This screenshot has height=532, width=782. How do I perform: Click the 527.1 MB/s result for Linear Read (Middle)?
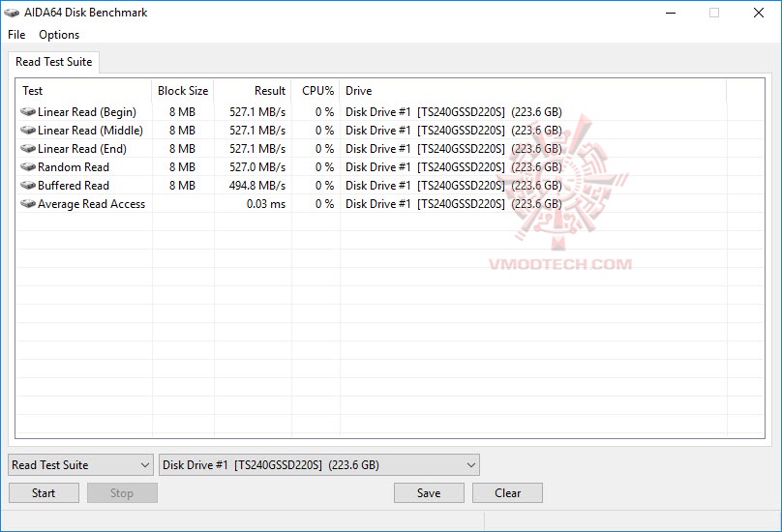coord(257,131)
